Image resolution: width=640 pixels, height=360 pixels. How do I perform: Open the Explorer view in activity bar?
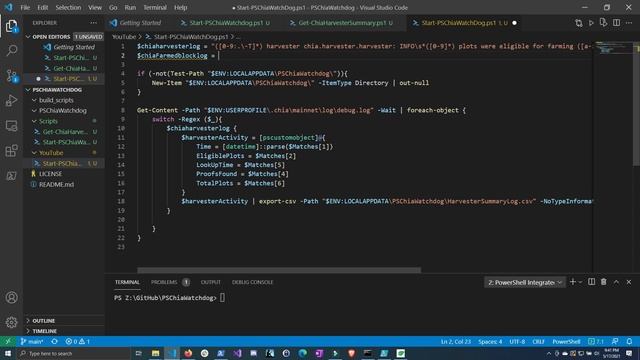click(x=11, y=27)
